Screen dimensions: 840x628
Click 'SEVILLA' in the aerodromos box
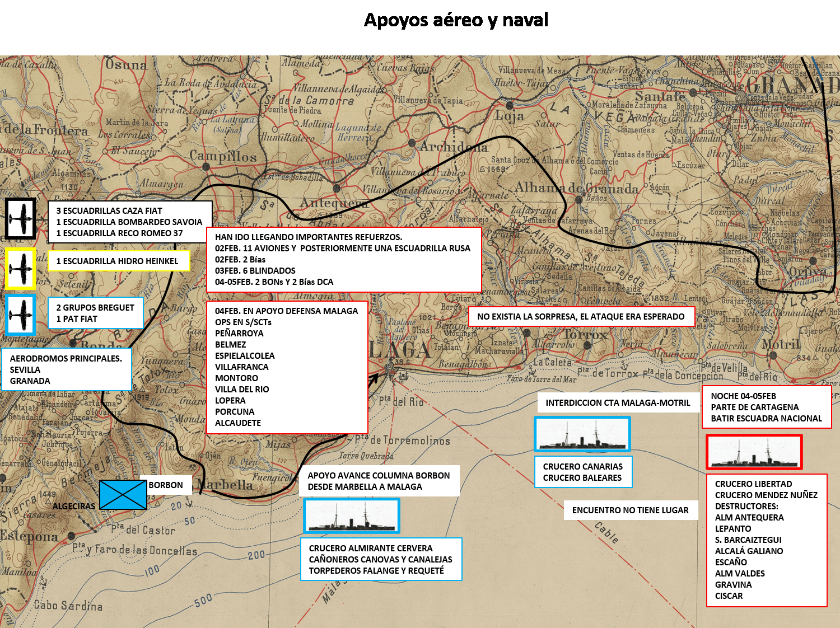[x=25, y=370]
